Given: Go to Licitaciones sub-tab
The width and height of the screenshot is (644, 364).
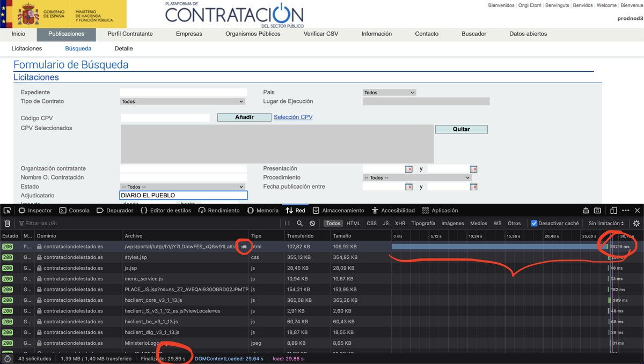Looking at the screenshot, I should pyautogui.click(x=27, y=48).
